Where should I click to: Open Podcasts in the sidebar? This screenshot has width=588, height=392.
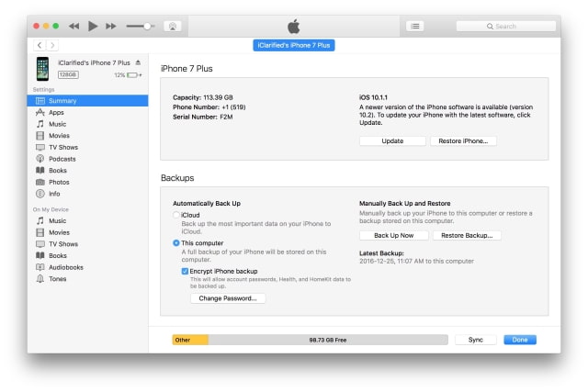coord(88,159)
